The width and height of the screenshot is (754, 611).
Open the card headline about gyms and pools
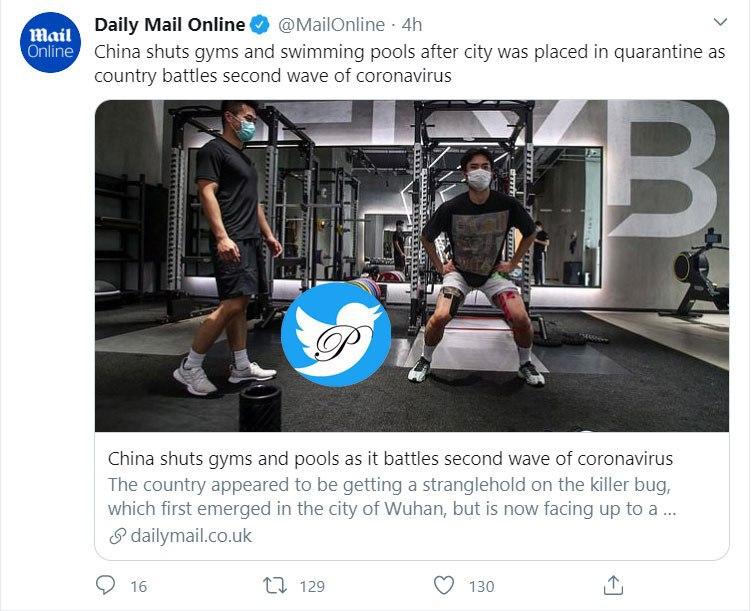click(390, 459)
